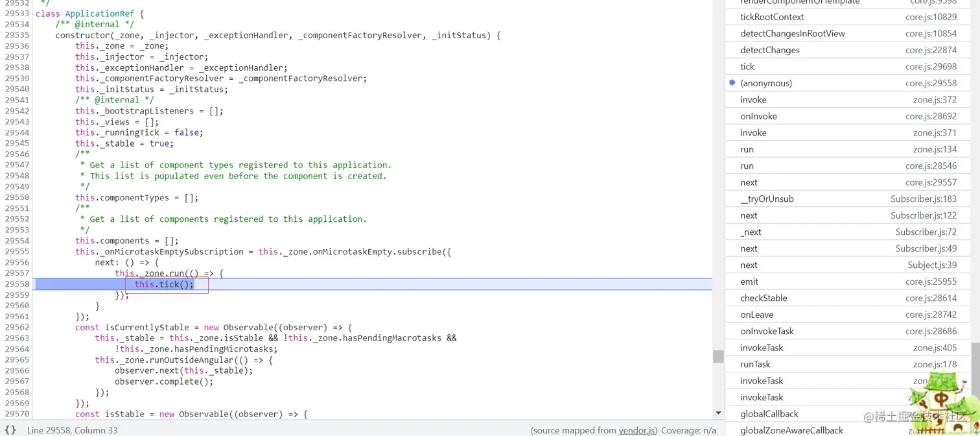
Task: Click 'Coverage: n/a' status text
Action: [x=689, y=430]
